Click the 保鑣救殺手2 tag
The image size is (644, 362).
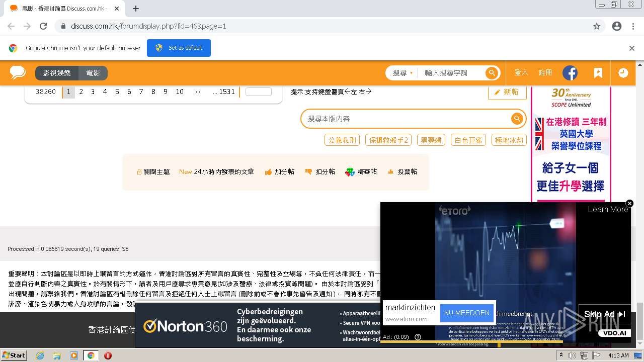coord(388,140)
